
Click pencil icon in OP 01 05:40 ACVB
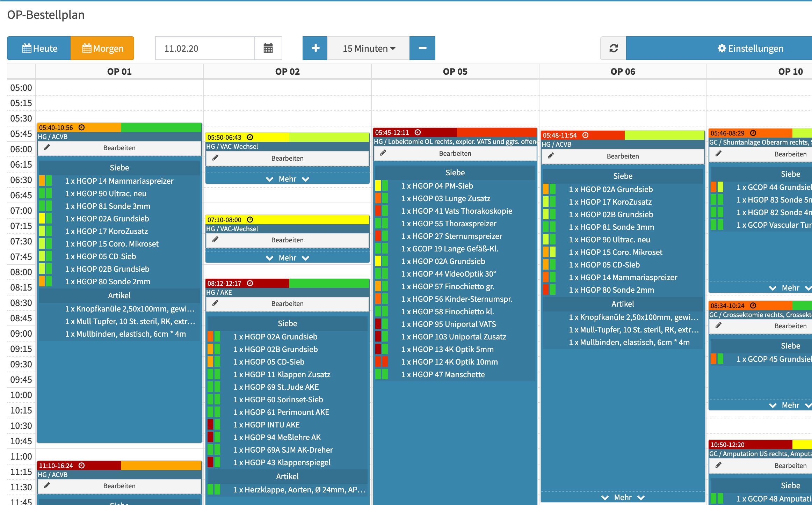(47, 147)
